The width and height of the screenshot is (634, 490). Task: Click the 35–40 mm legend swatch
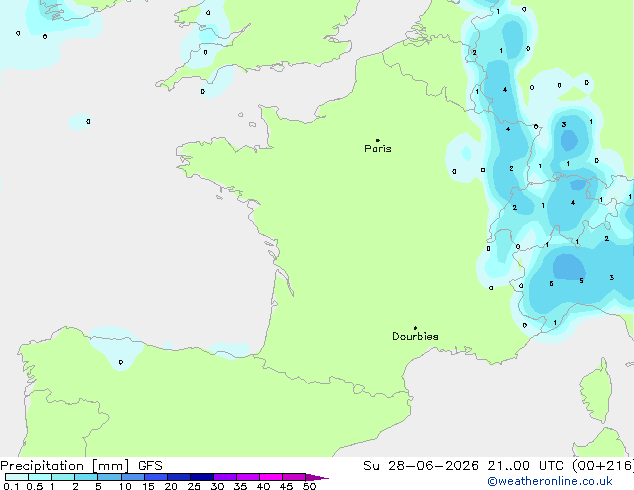click(x=248, y=477)
